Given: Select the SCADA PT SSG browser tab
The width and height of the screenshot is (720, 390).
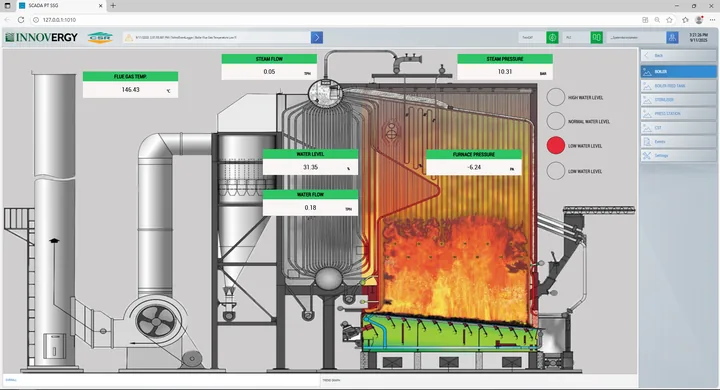Looking at the screenshot, I should tap(61, 6).
